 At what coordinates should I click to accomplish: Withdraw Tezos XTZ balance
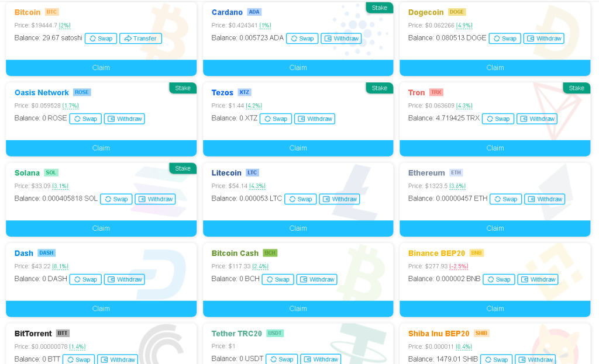[315, 119]
